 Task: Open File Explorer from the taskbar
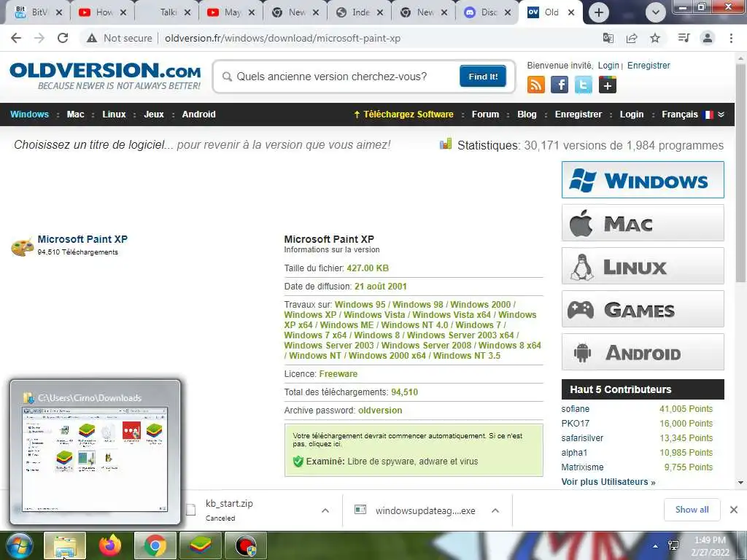coord(65,545)
